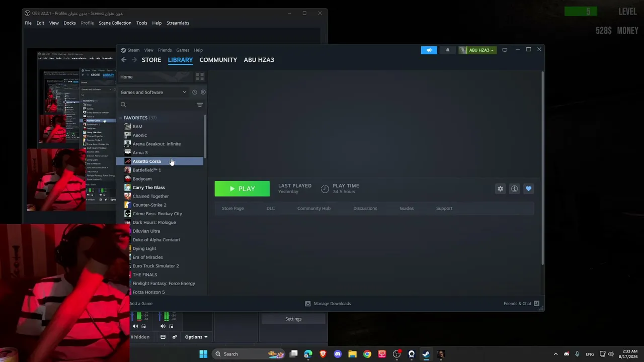Image resolution: width=644 pixels, height=362 pixels.
Task: Open Support link for the game
Action: 444,208
